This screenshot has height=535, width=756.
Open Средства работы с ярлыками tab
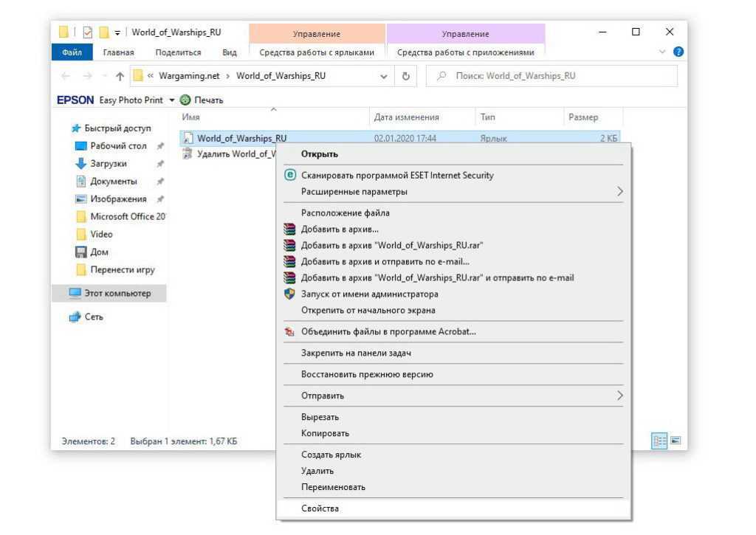point(317,52)
